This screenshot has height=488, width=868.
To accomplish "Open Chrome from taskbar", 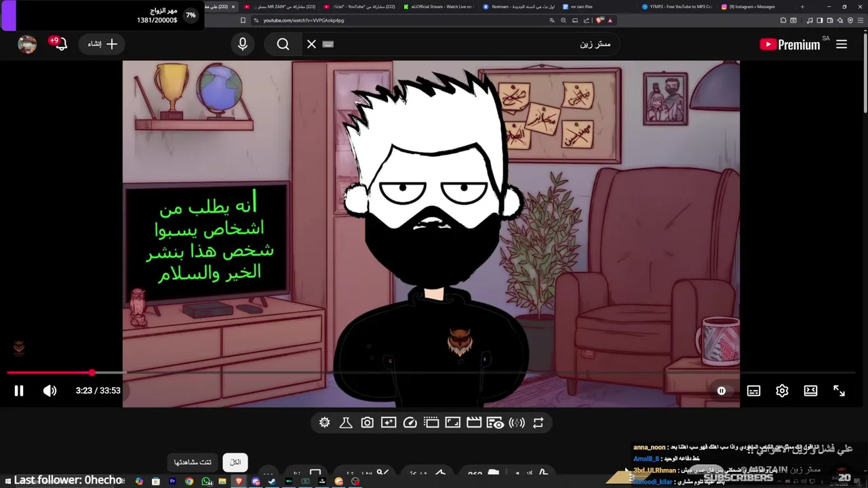I will click(189, 481).
